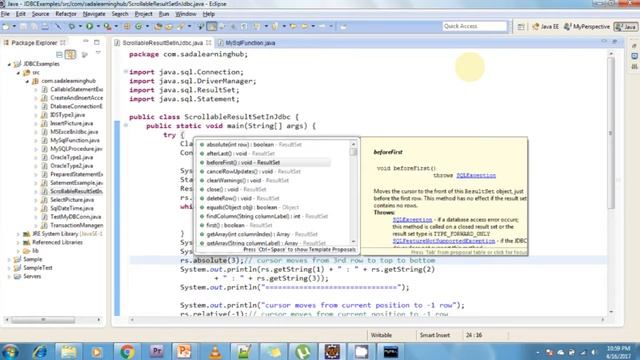Open dropdown arrow beside the Debug button
Screen dimensions: 640x360
(80, 27)
